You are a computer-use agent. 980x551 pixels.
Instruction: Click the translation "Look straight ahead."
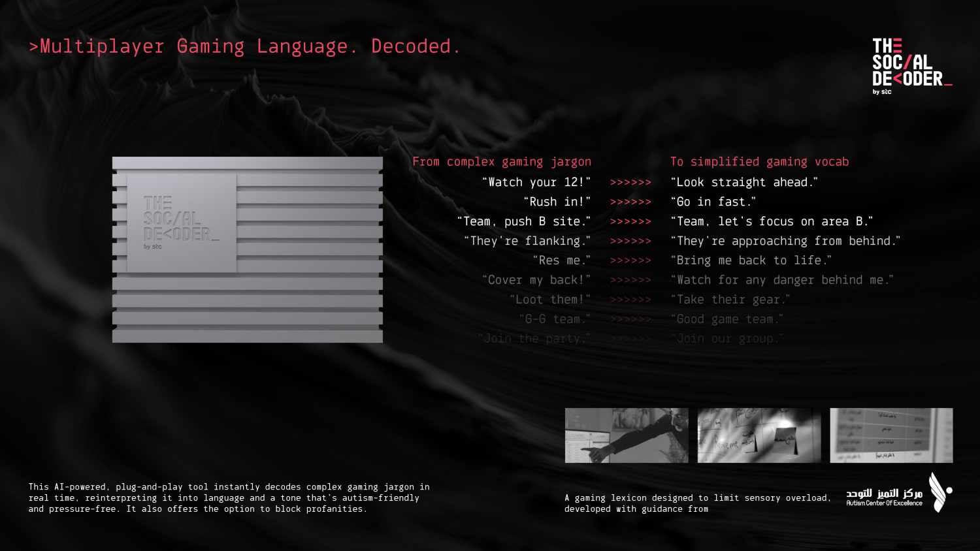coord(745,182)
